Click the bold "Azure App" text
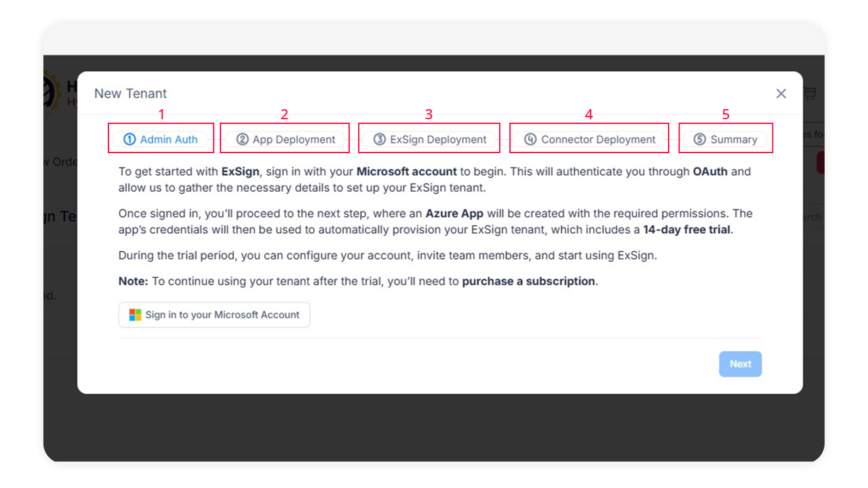 click(454, 213)
